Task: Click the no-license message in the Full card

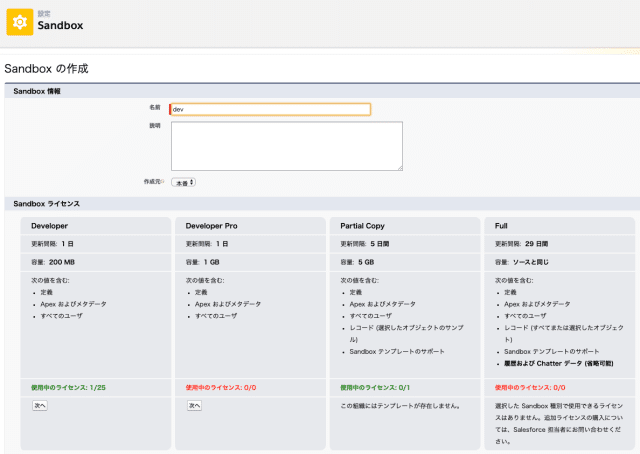Action: pos(559,423)
